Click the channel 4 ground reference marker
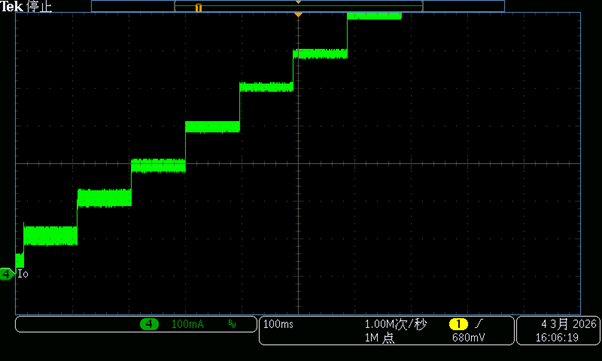This screenshot has height=361, width=602. 7,274
